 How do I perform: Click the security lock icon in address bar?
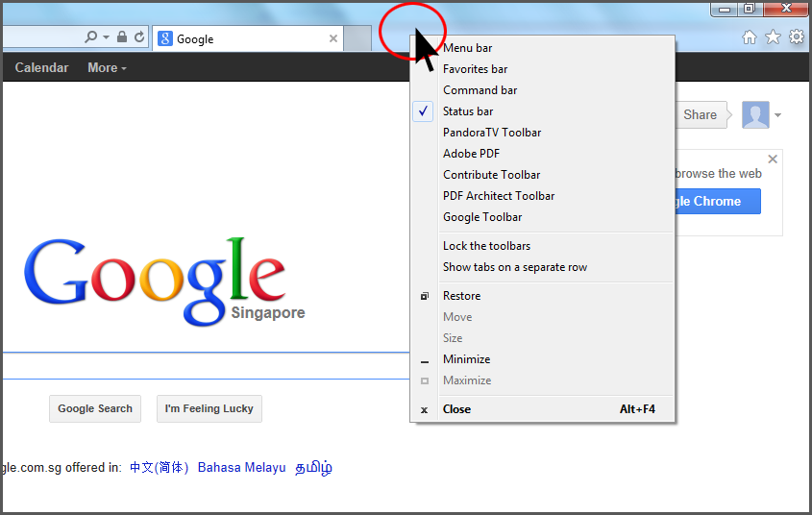coord(122,37)
